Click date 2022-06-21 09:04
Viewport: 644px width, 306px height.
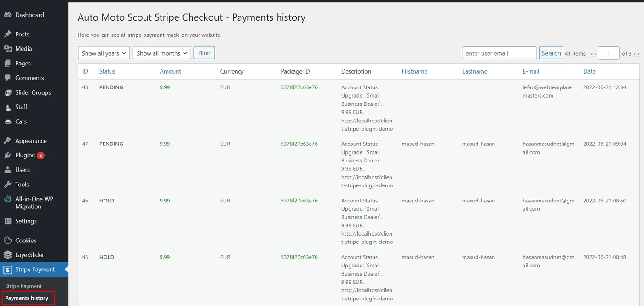tap(604, 144)
